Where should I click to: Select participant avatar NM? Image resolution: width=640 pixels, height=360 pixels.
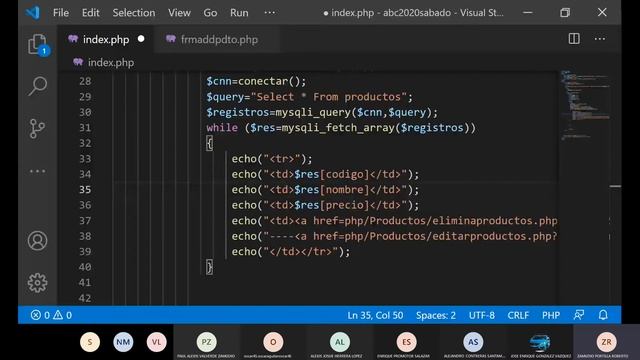pyautogui.click(x=123, y=342)
